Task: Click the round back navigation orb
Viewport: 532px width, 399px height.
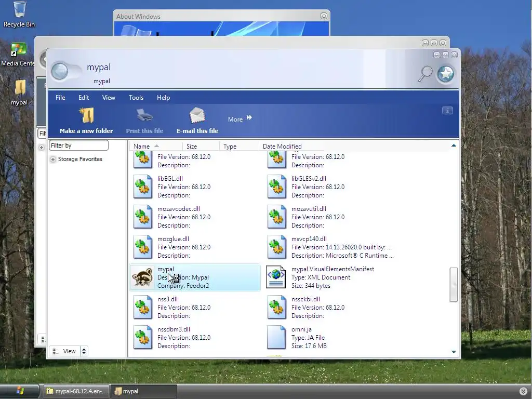Action: point(60,72)
